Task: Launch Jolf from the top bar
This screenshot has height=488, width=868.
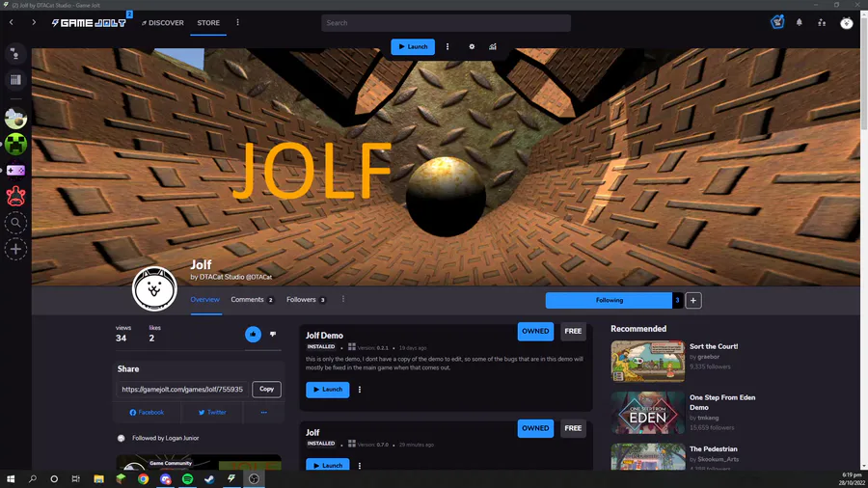Action: pos(413,46)
